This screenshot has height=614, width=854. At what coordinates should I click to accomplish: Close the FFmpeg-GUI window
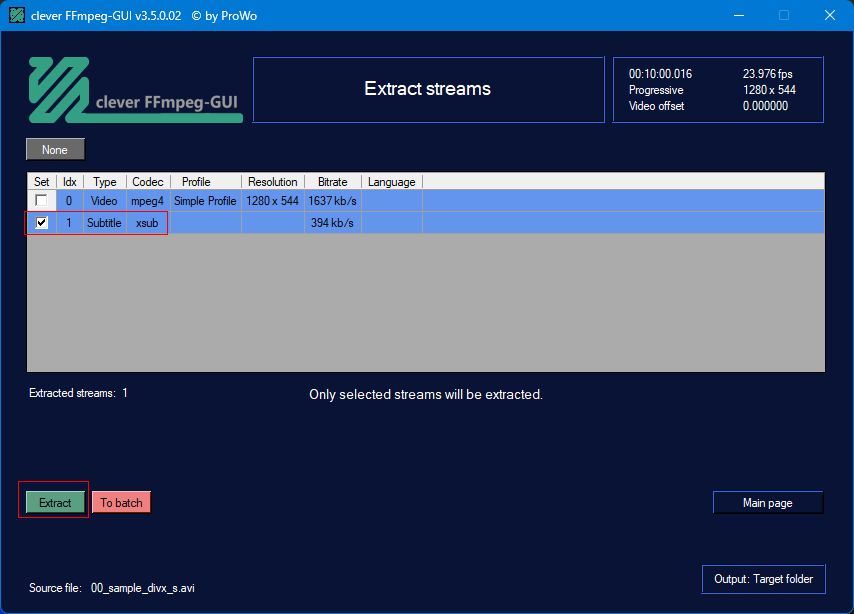coord(829,15)
